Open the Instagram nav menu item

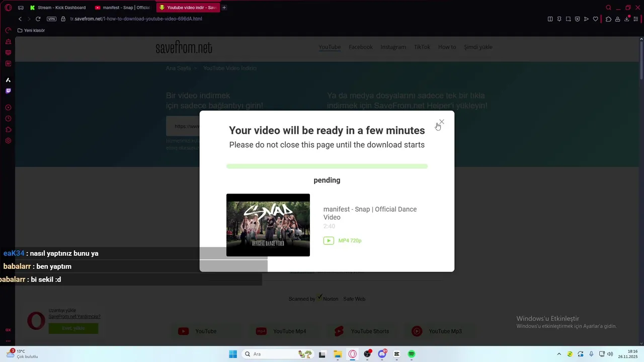[393, 47]
